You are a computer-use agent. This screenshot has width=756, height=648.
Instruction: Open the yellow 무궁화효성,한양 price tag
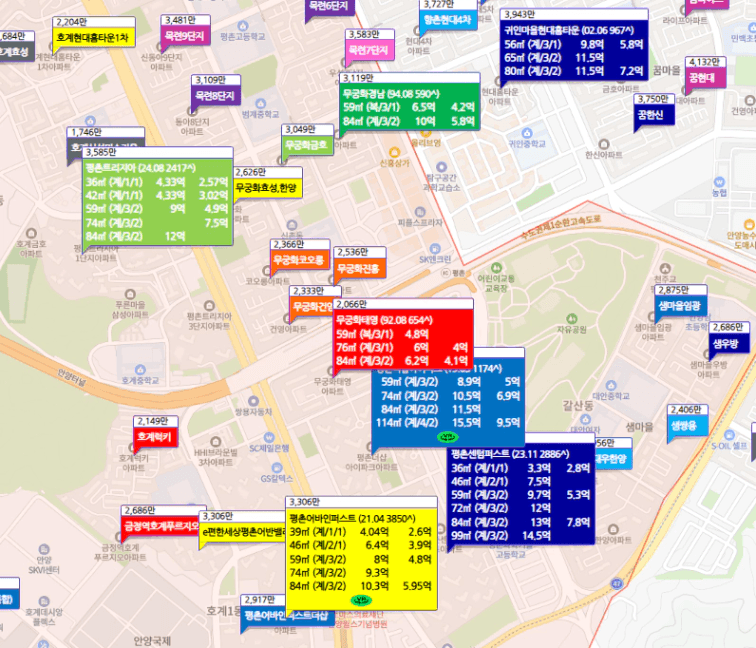[267, 182]
